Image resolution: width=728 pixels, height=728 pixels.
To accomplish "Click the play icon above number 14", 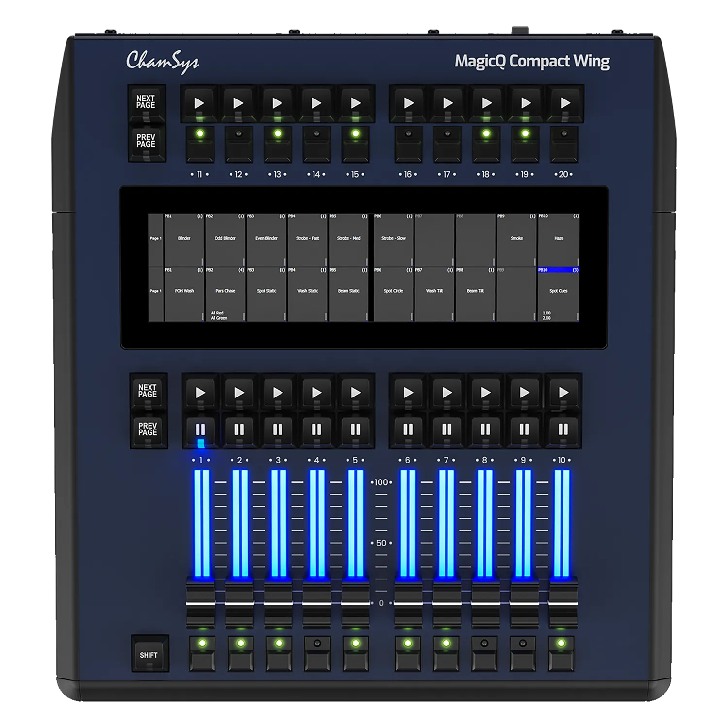I will tap(316, 103).
